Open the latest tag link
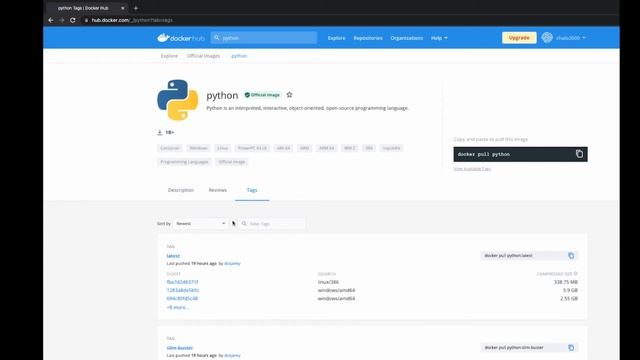The width and height of the screenshot is (640, 360). [x=173, y=256]
